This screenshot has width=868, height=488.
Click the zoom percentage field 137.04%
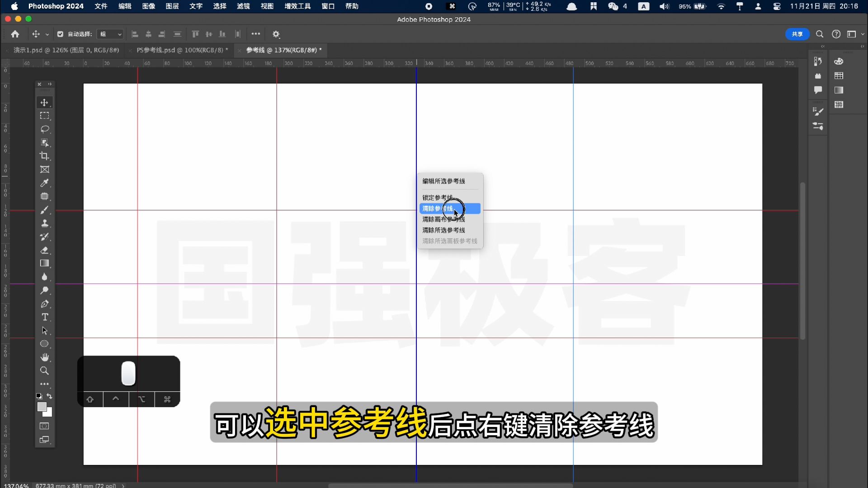click(x=16, y=486)
